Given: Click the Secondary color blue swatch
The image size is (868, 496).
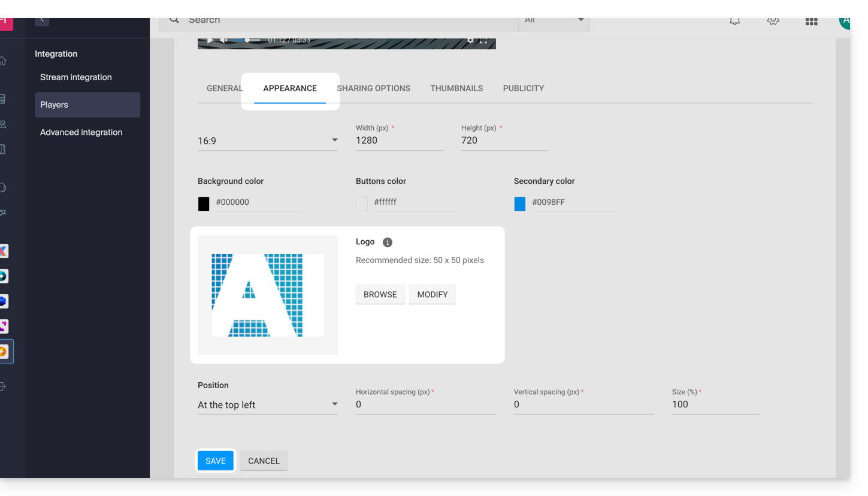Looking at the screenshot, I should tap(520, 204).
